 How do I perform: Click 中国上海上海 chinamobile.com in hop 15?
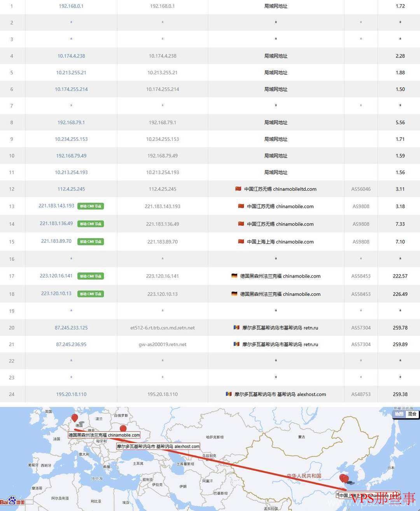tap(280, 242)
